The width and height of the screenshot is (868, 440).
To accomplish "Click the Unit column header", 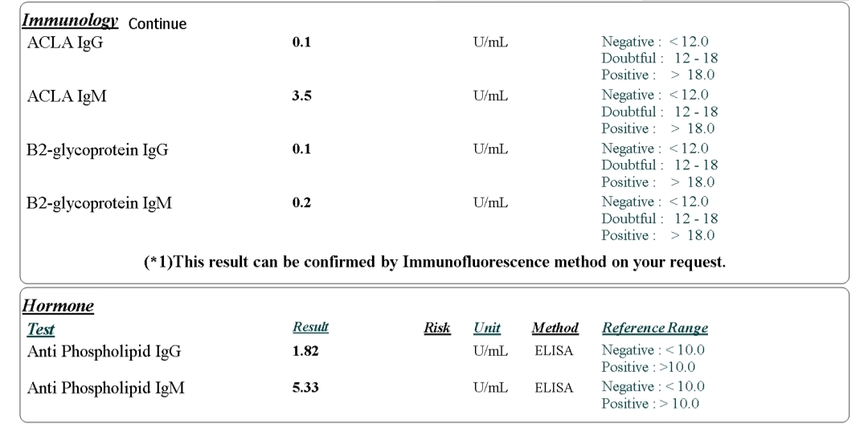I will (487, 328).
